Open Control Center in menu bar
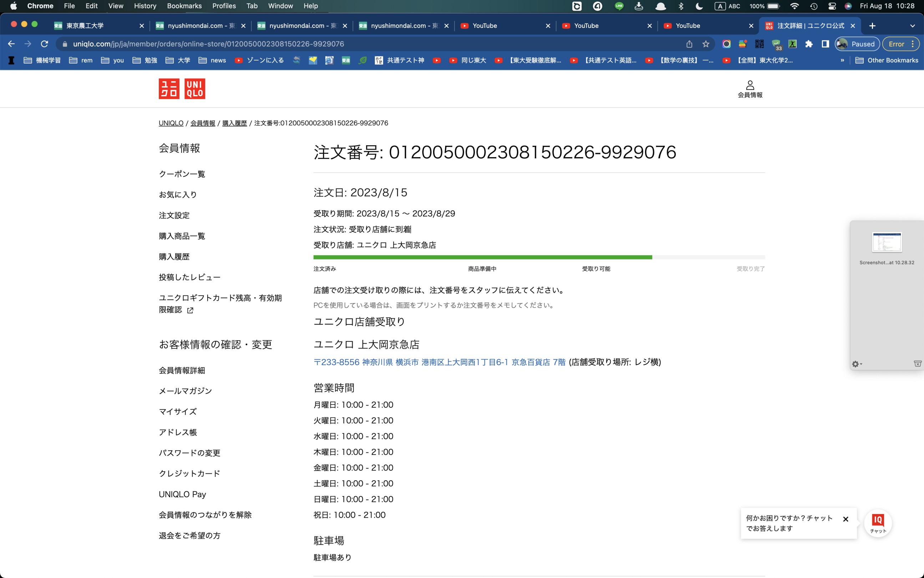 [832, 6]
